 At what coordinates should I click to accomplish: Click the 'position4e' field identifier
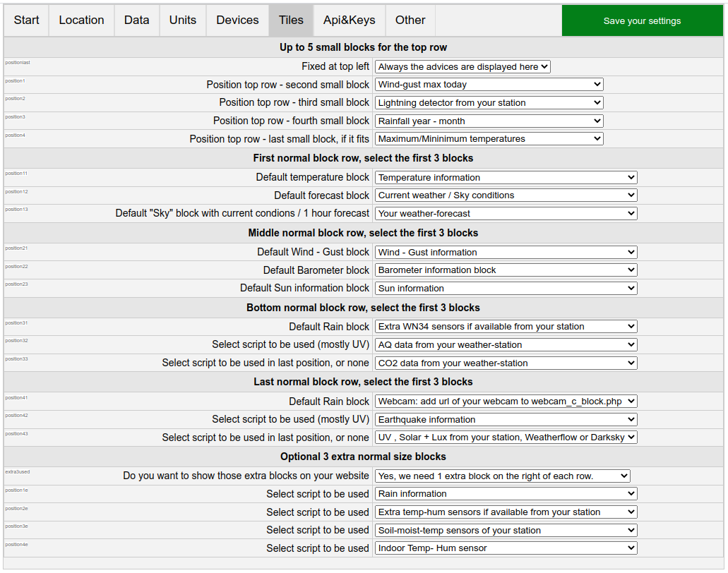tap(17, 544)
